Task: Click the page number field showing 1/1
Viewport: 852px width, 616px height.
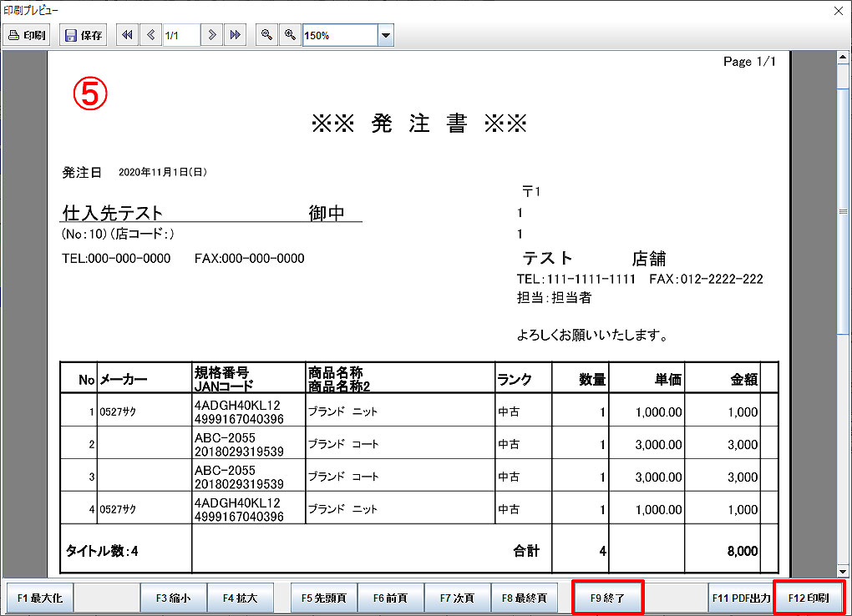Action: click(x=180, y=36)
